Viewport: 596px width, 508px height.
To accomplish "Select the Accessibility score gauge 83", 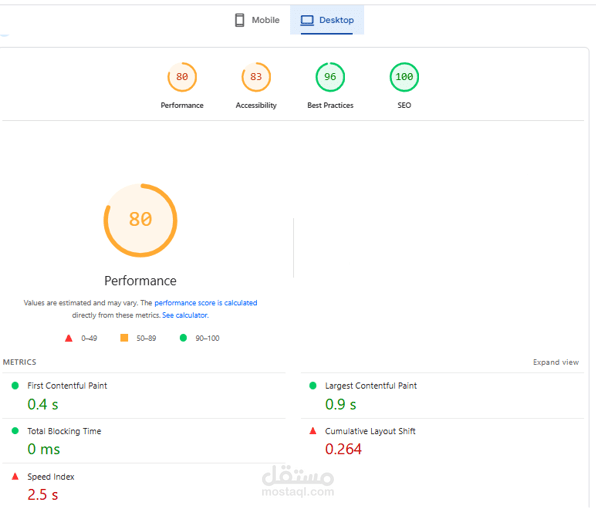I will 256,77.
